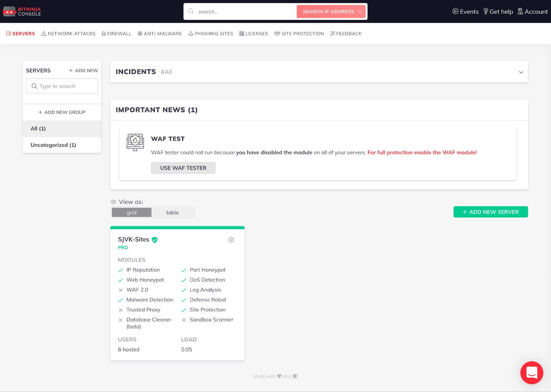Screen dimensions: 551x392
Task: Click the Log Analysis checkmark icon
Action: coord(184,290)
